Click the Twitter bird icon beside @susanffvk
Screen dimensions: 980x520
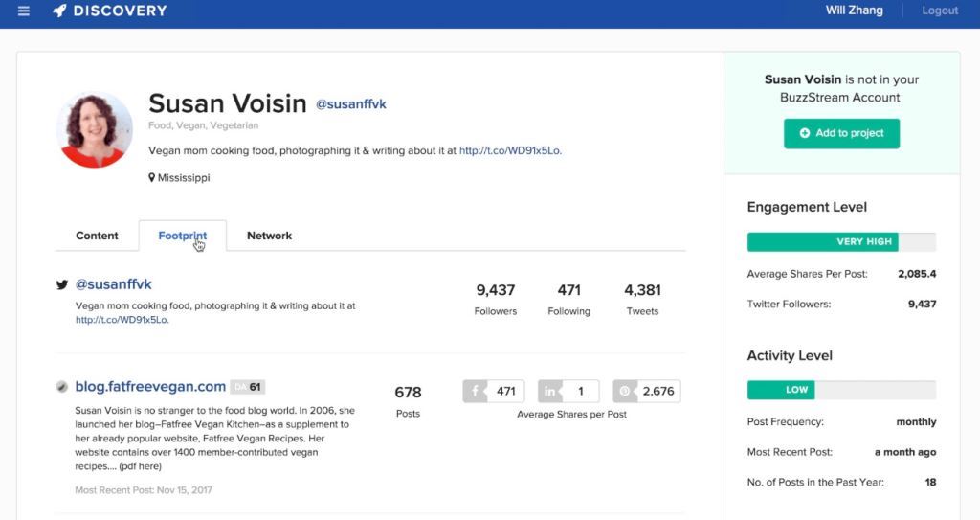(62, 284)
